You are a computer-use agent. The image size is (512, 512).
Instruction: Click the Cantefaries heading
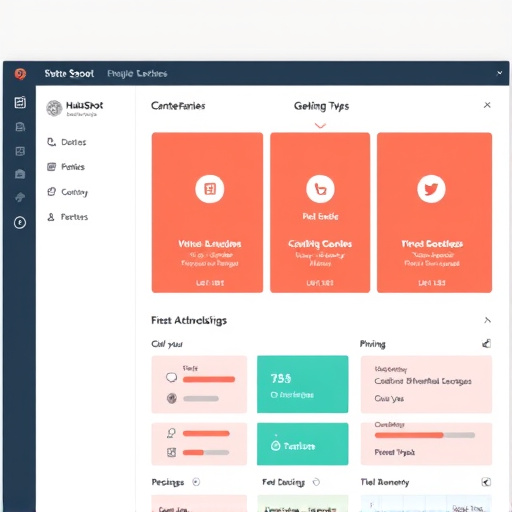pos(178,106)
